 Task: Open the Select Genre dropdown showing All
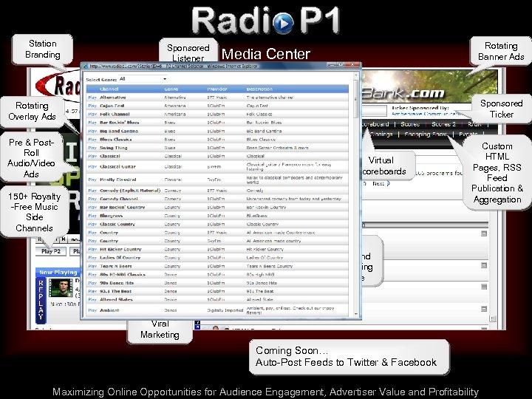pyautogui.click(x=143, y=79)
